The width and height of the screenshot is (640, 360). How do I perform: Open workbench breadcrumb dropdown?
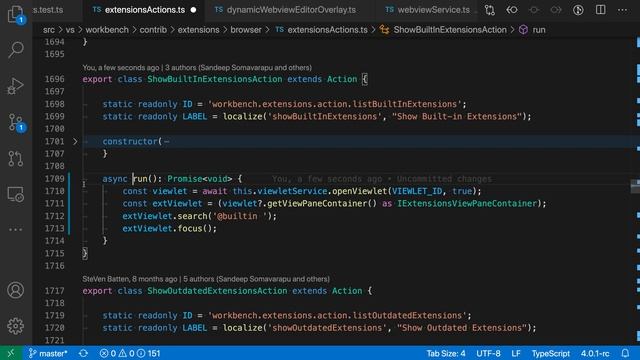(x=107, y=30)
